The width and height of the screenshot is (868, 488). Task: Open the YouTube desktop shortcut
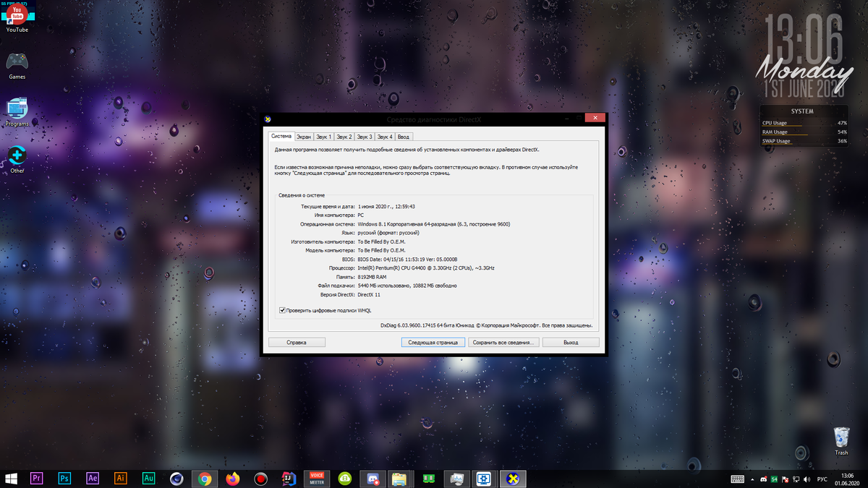pos(17,17)
